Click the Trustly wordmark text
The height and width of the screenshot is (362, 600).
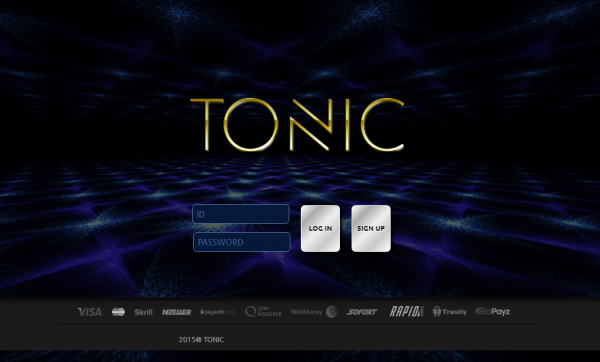pos(455,312)
